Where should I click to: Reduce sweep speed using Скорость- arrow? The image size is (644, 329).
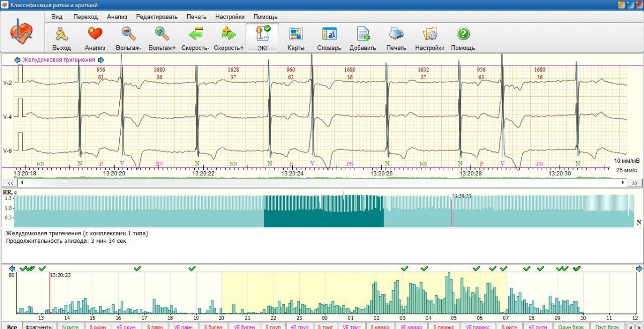[195, 35]
